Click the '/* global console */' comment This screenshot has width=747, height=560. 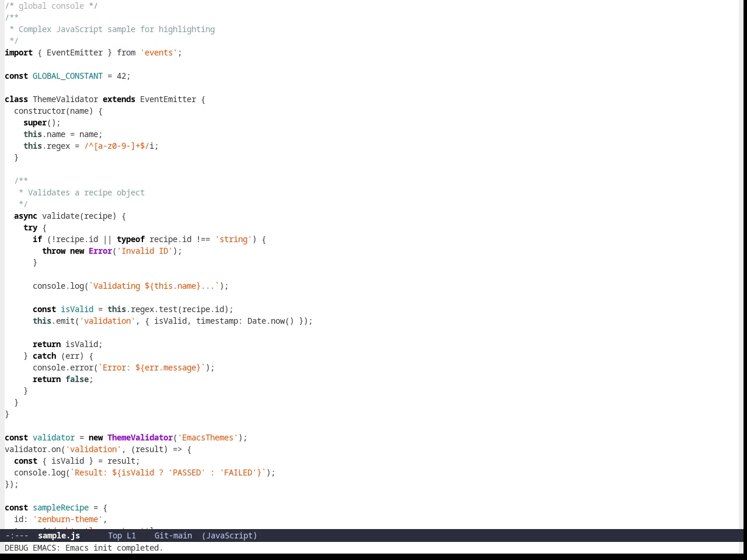pos(51,6)
